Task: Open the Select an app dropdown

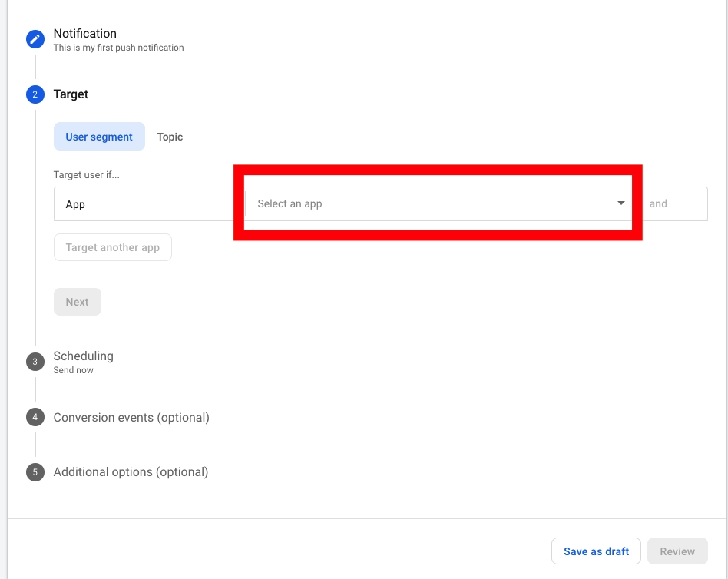Action: click(430, 203)
